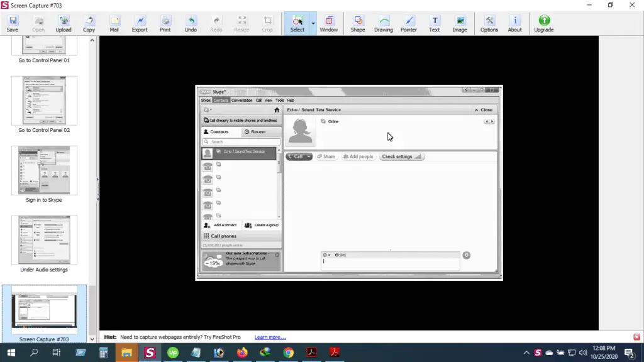This screenshot has width=644, height=362.
Task: Undo the last edit
Action: pyautogui.click(x=191, y=23)
